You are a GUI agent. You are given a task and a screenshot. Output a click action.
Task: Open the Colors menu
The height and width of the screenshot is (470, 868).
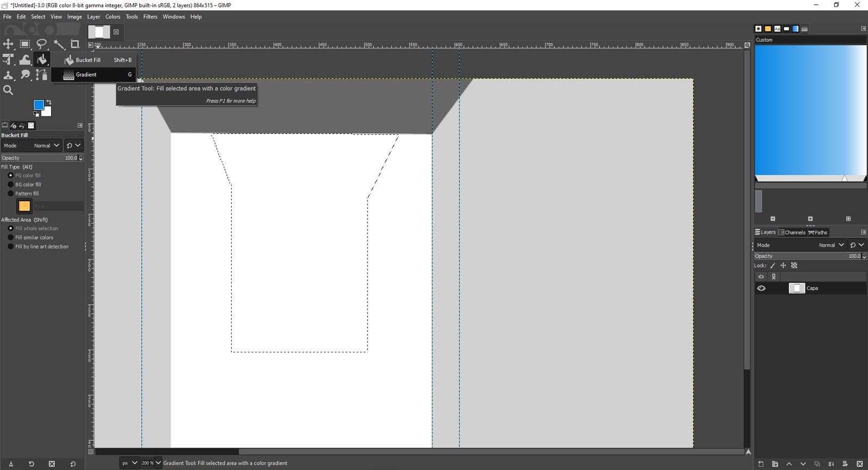[113, 17]
